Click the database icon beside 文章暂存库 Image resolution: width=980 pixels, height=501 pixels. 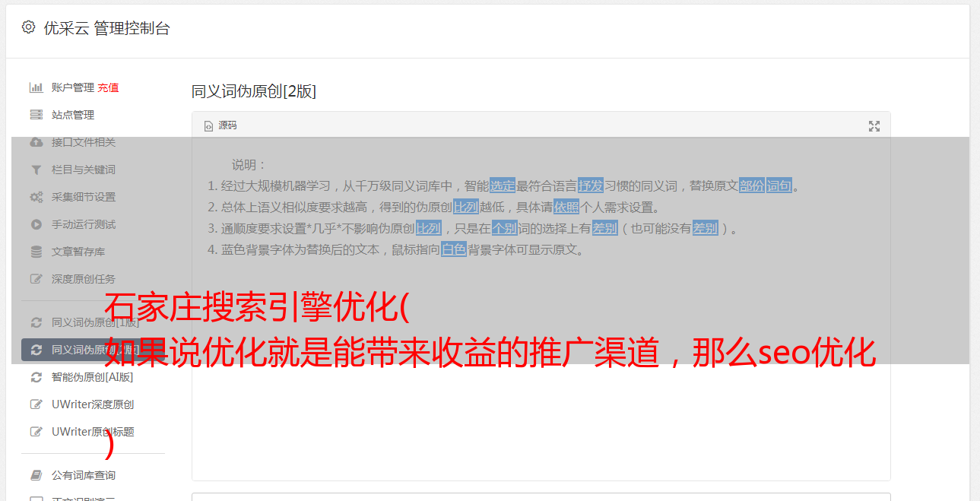coord(36,252)
